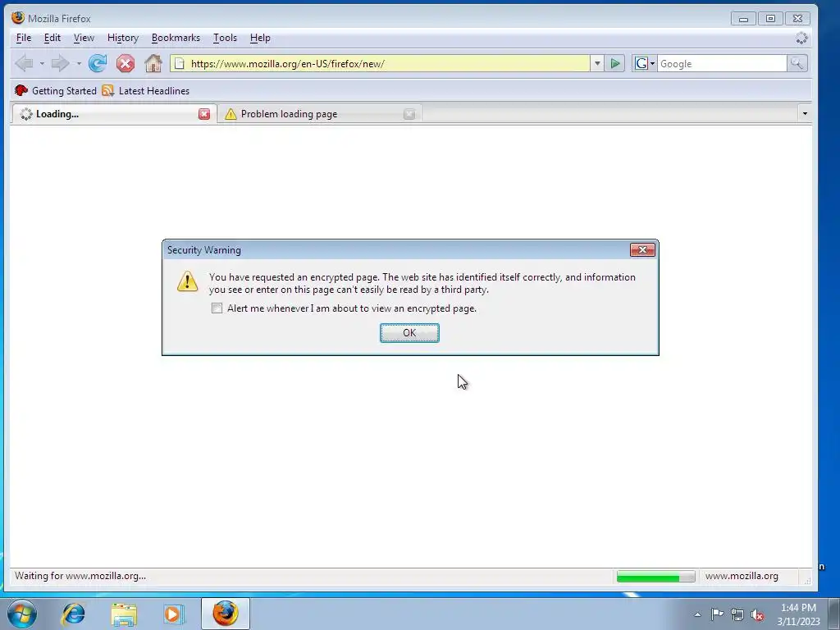
Task: Expand the address bar history dropdown
Action: pos(597,63)
